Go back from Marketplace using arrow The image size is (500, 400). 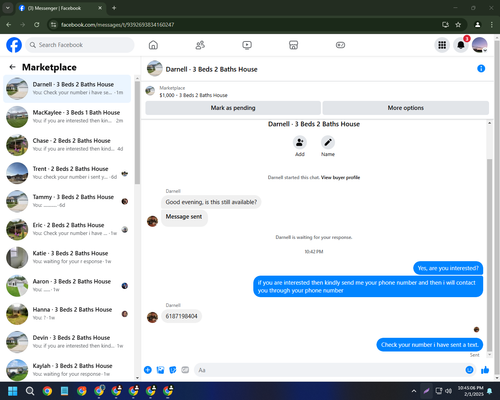pyautogui.click(x=13, y=67)
